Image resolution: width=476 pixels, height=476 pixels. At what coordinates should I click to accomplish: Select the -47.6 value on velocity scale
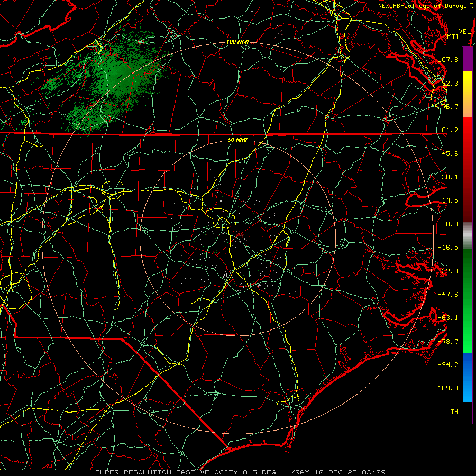point(448,295)
